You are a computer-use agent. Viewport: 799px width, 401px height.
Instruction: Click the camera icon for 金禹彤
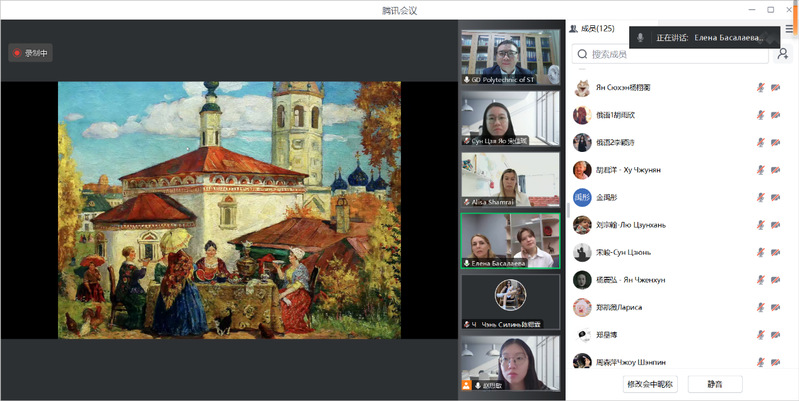776,197
